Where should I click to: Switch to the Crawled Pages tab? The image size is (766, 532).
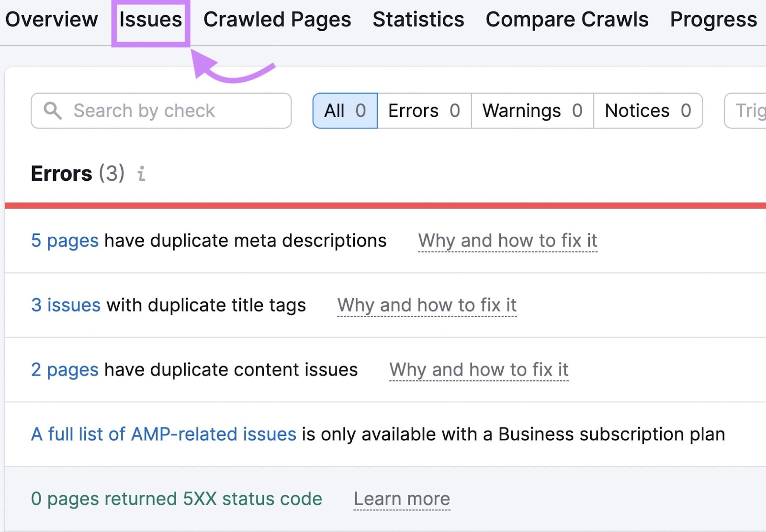pos(277,20)
